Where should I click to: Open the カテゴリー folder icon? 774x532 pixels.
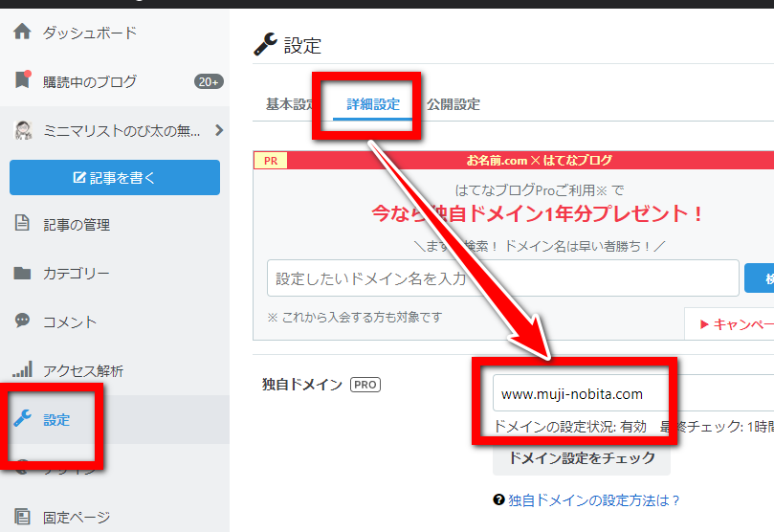22,273
